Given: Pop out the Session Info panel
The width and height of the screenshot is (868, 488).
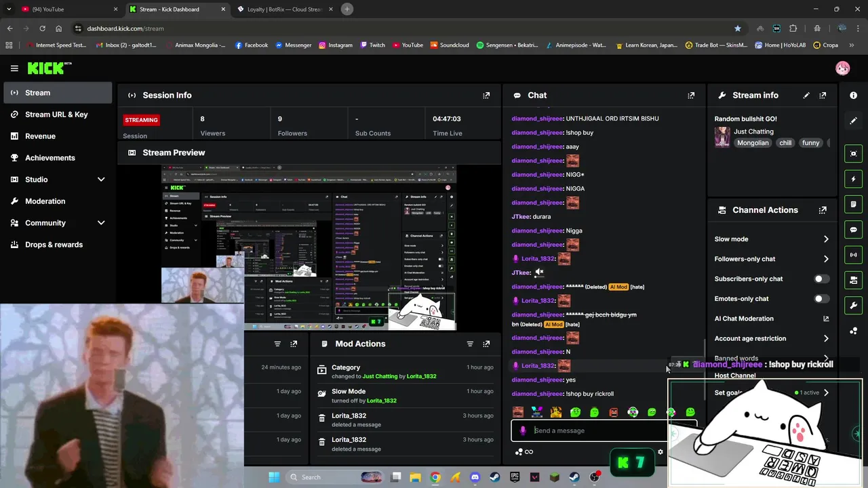Looking at the screenshot, I should [x=486, y=96].
